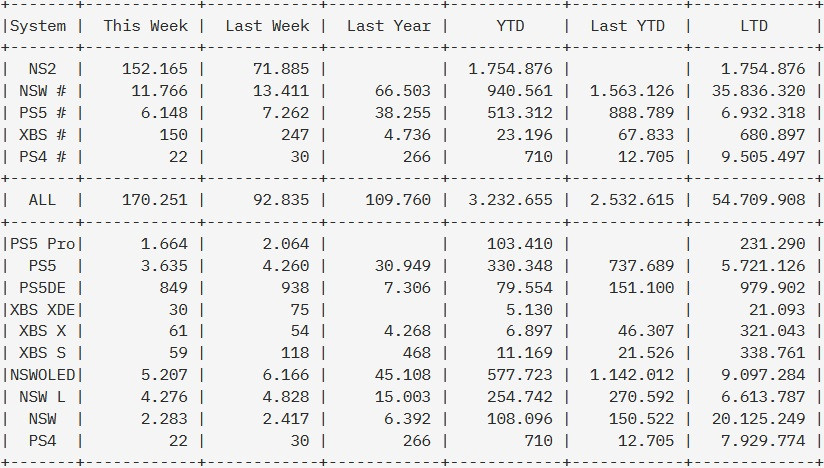Select the NS2 row label

42,69
